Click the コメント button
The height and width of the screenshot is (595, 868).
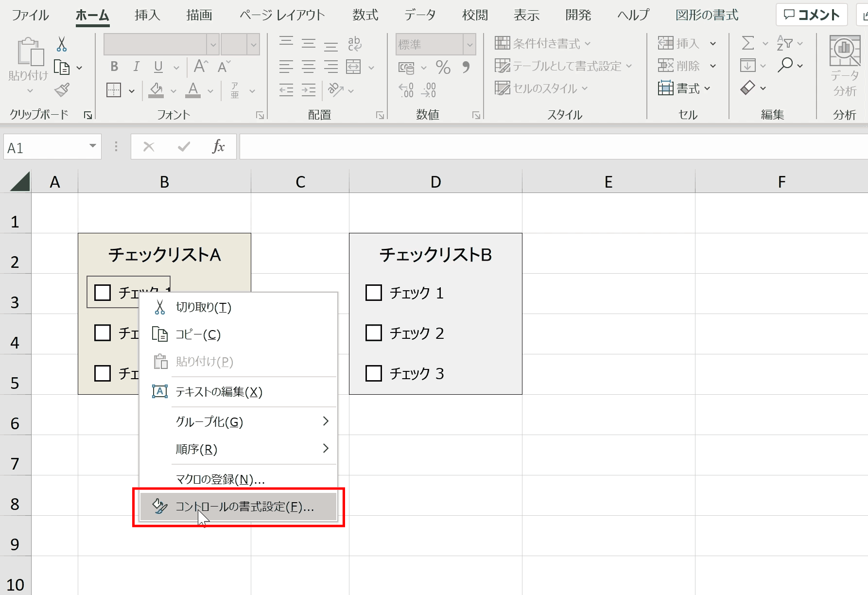[812, 15]
